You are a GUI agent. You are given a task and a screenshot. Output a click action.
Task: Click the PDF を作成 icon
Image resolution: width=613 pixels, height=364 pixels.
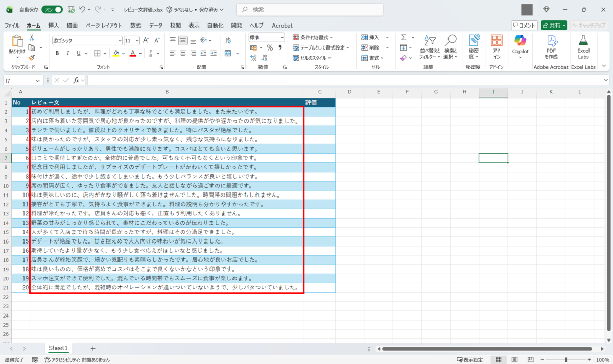551,46
